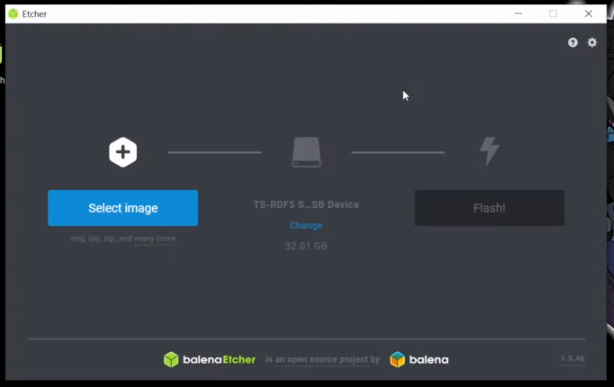Click the Etcher icon in title bar
614x387 pixels.
tap(13, 14)
